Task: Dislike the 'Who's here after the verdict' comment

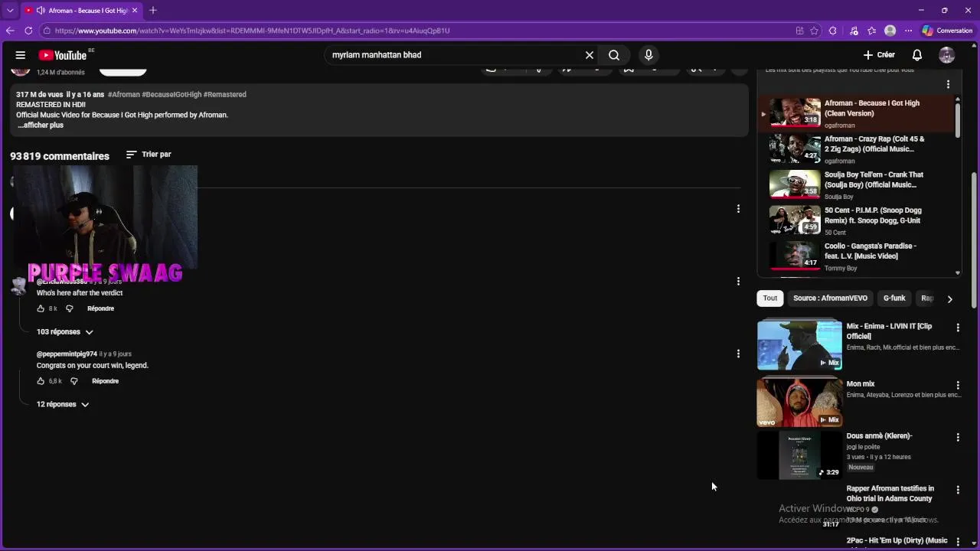Action: 69,308
